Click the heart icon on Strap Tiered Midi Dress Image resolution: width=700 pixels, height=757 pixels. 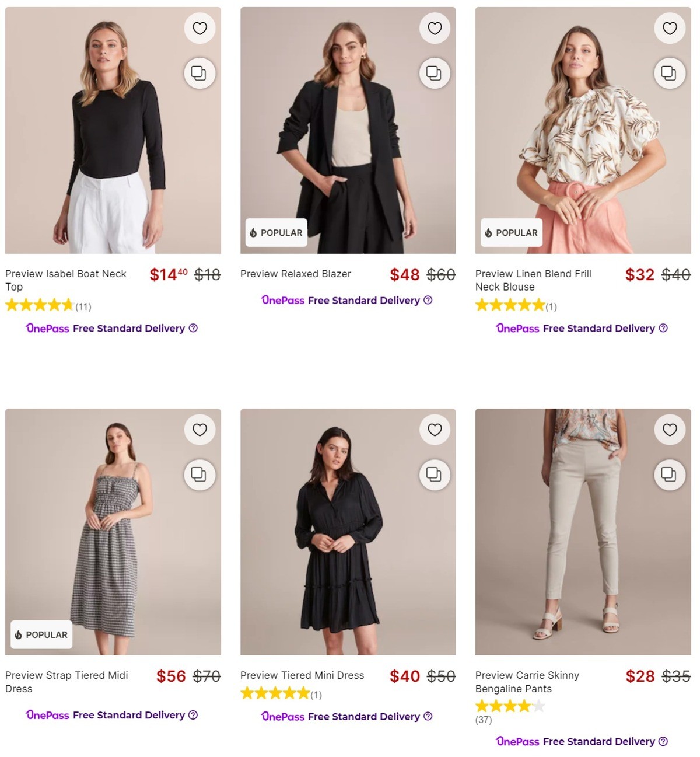pyautogui.click(x=199, y=430)
